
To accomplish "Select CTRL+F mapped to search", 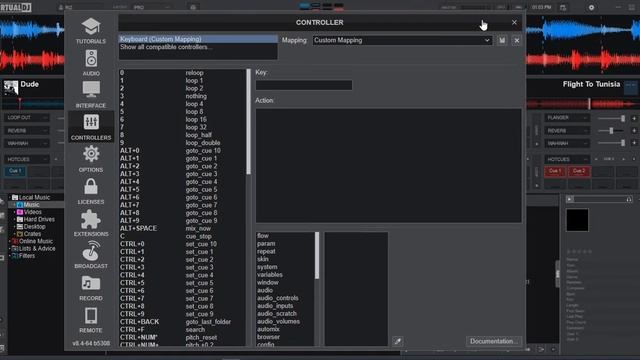I will pos(182,329).
